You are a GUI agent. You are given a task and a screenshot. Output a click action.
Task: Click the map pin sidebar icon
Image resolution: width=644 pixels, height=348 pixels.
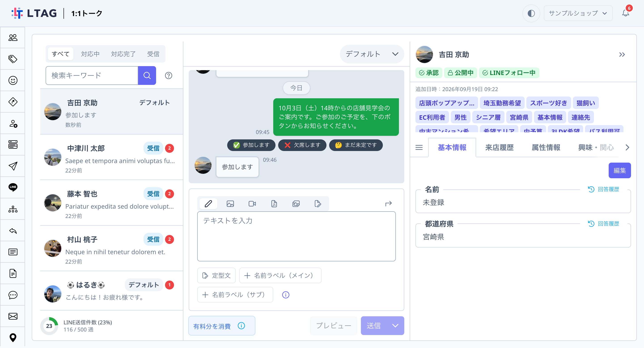[13, 338]
